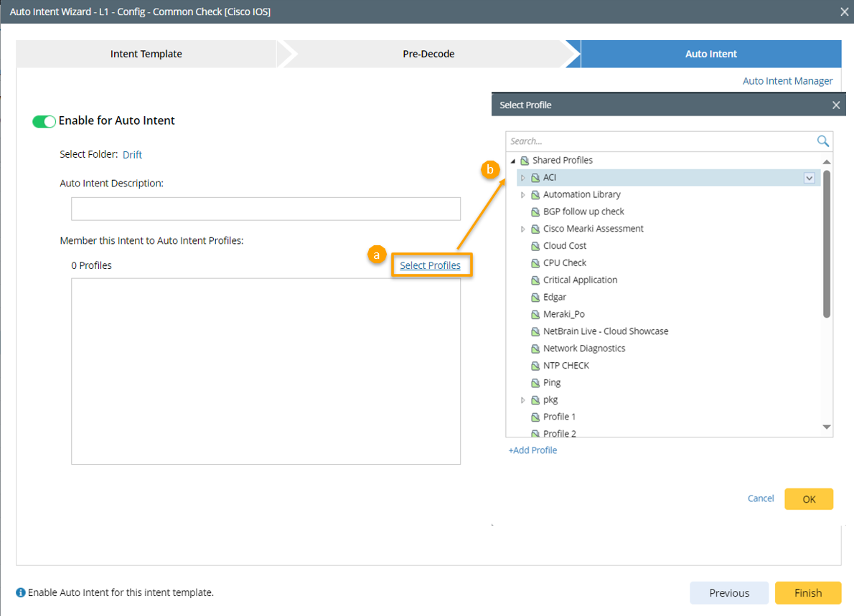This screenshot has width=854, height=616.
Task: Click the Edgar profile icon
Action: tap(535, 297)
